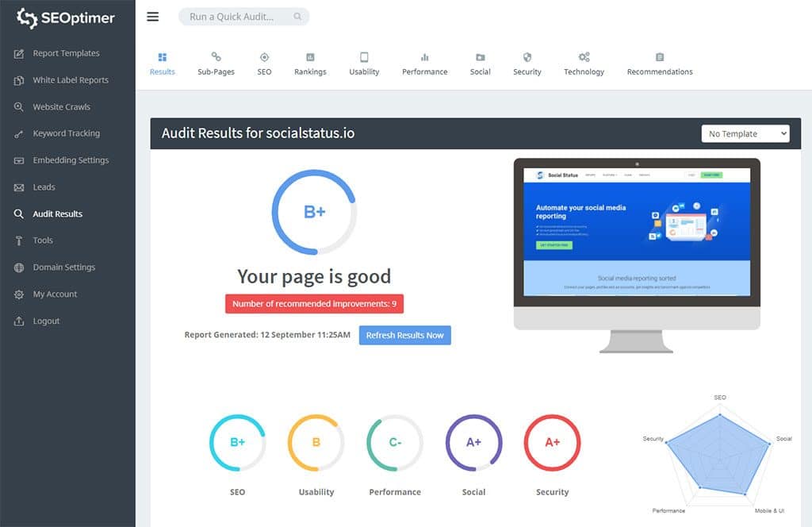
Task: Click the radar chart
Action: click(x=718, y=455)
